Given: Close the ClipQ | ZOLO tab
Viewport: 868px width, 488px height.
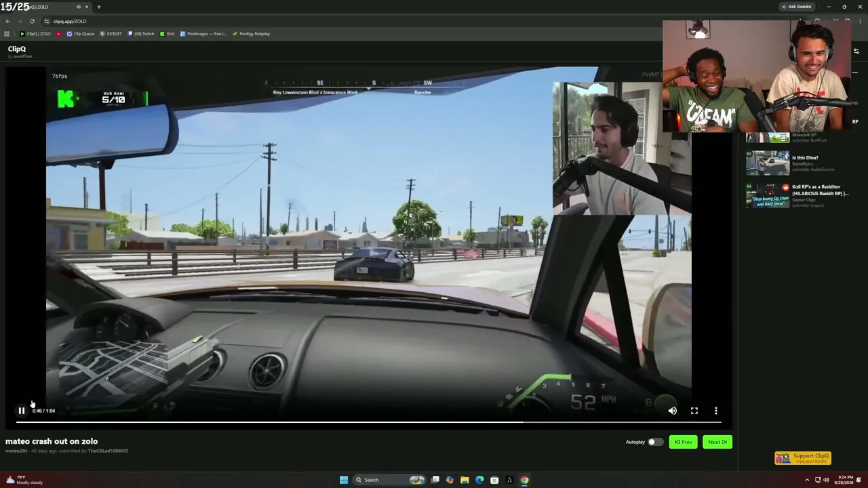Looking at the screenshot, I should coord(87,7).
